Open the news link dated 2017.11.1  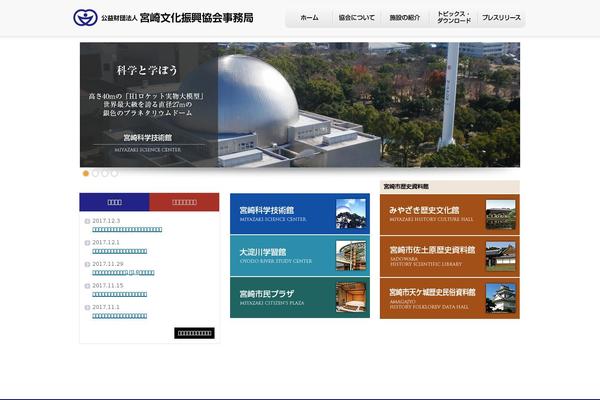tap(119, 316)
